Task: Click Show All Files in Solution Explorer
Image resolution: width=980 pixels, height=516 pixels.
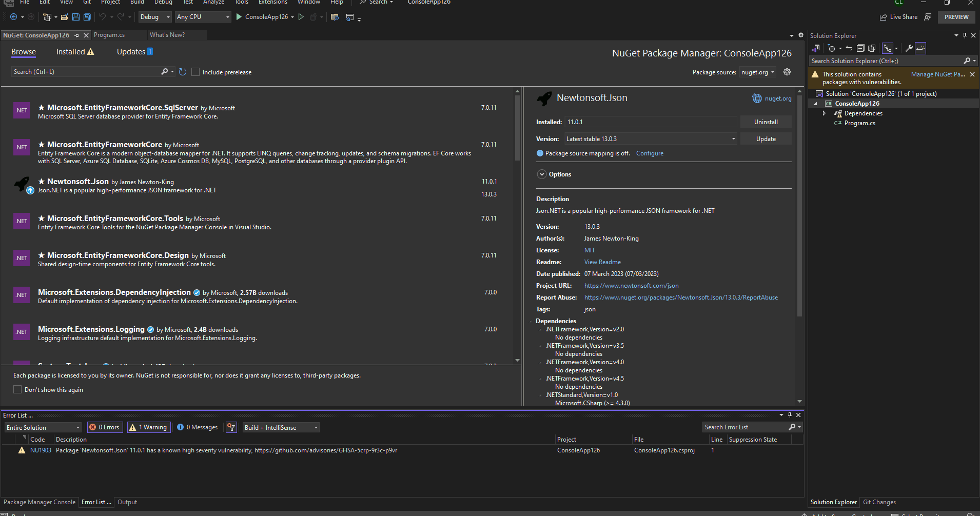Action: pos(872,48)
